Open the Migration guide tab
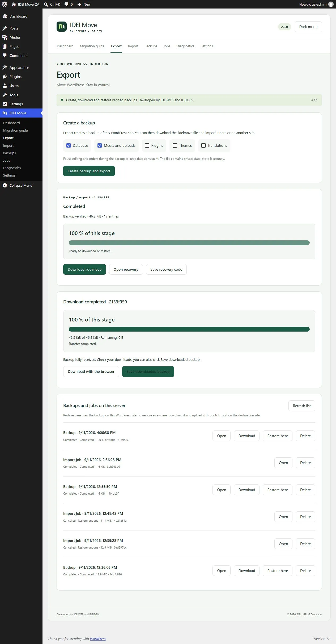Image resolution: width=336 pixels, height=644 pixels. [92, 46]
